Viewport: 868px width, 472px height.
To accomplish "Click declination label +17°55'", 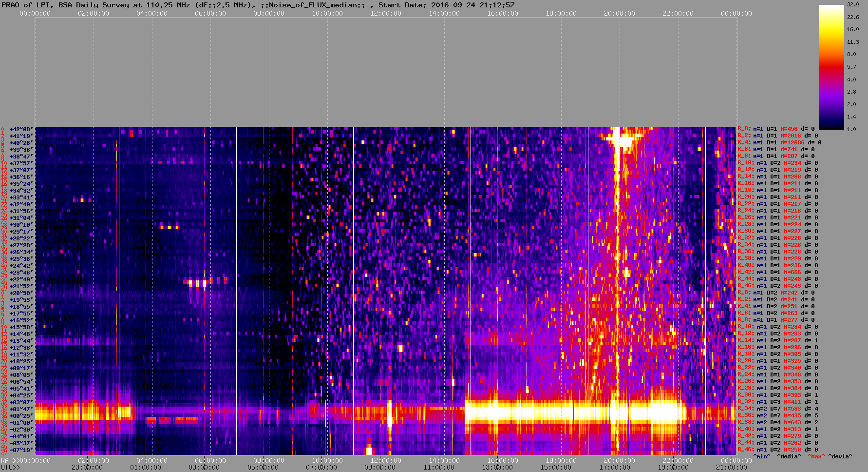I will (x=21, y=314).
